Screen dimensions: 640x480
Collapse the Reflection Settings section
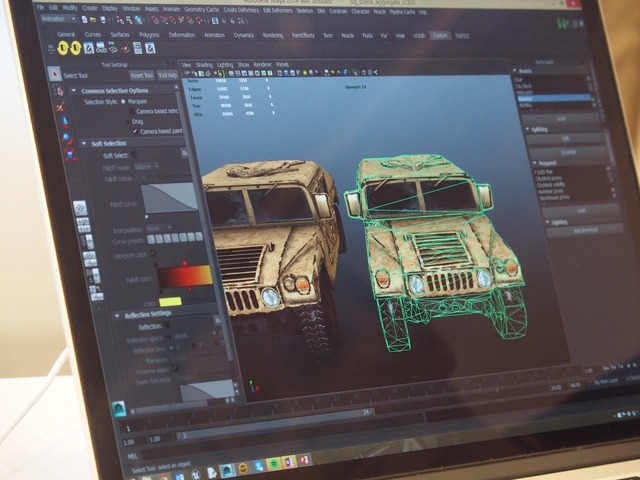(117, 316)
